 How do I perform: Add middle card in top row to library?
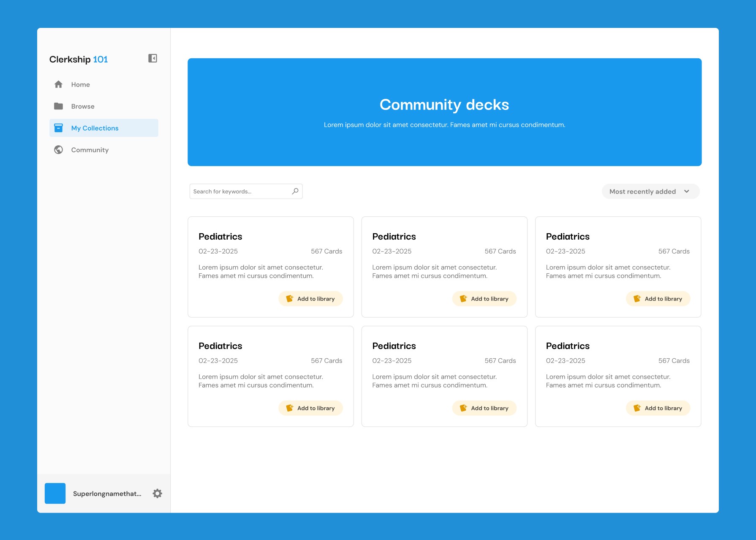pyautogui.click(x=484, y=299)
